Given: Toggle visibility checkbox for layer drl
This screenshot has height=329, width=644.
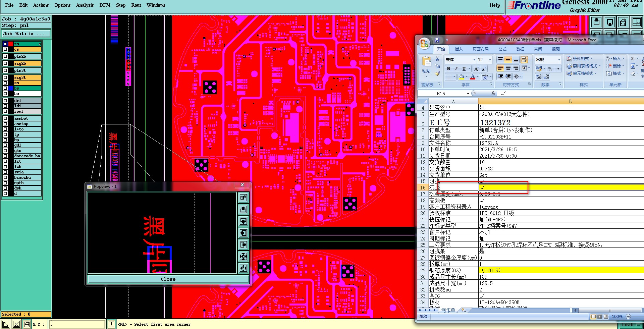Looking at the screenshot, I should (5, 101).
